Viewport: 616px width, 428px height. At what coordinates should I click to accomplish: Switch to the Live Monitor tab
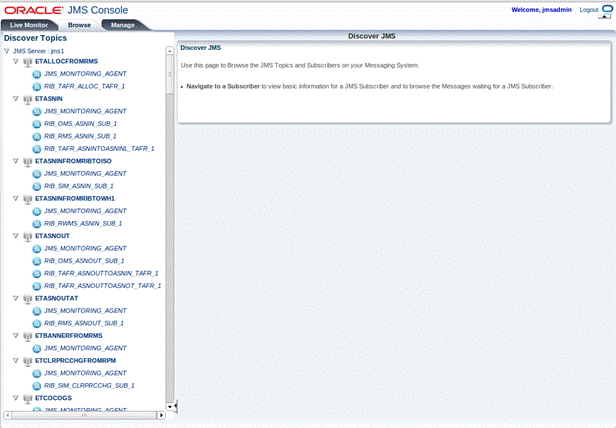[29, 25]
